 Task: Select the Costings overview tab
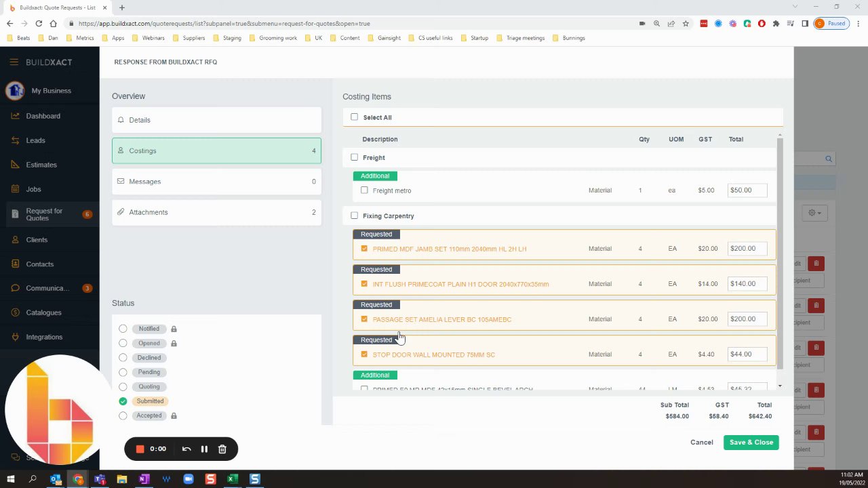point(216,150)
